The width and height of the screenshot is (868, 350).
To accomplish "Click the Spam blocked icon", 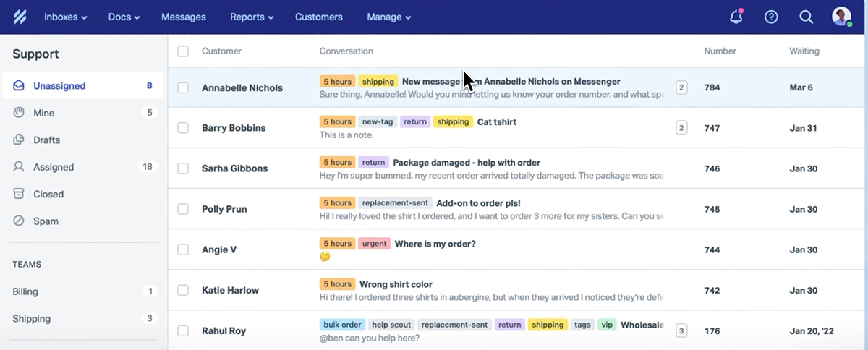I will [19, 221].
